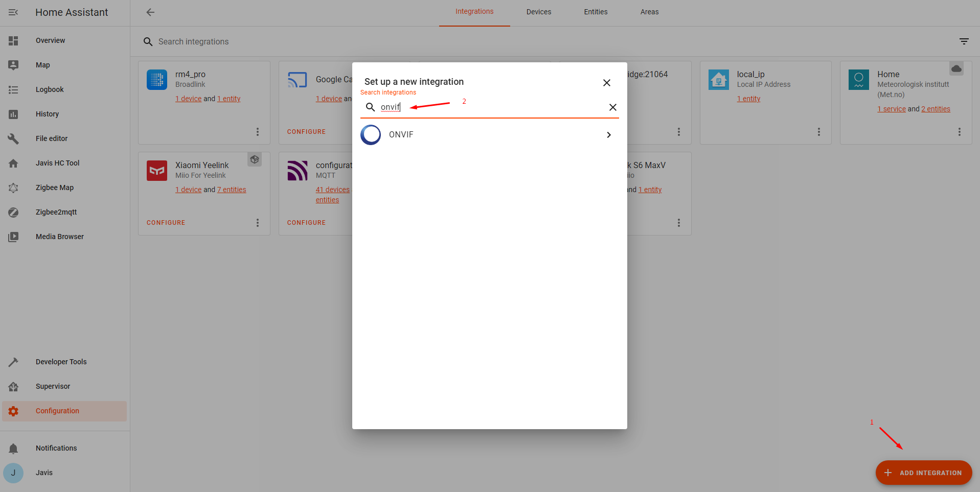Click the Google Cast logo icon
This screenshot has height=492, width=980.
[x=298, y=80]
